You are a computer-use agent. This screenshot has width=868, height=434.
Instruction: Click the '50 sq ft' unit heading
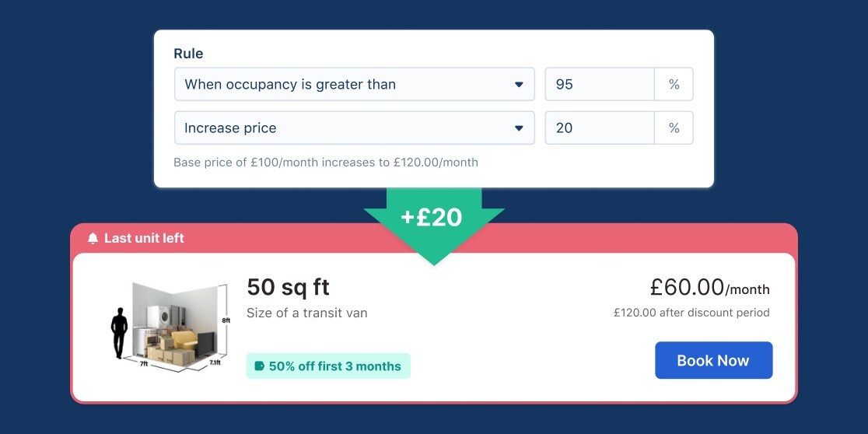point(288,287)
